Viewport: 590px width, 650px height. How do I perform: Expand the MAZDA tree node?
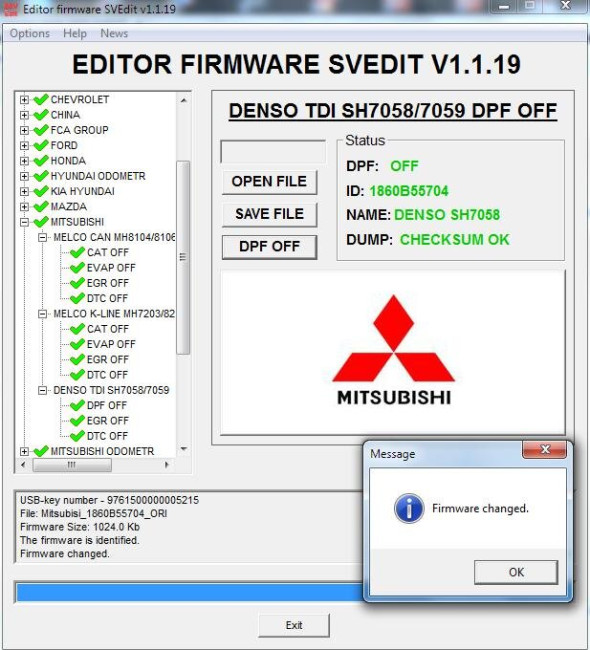coord(24,206)
